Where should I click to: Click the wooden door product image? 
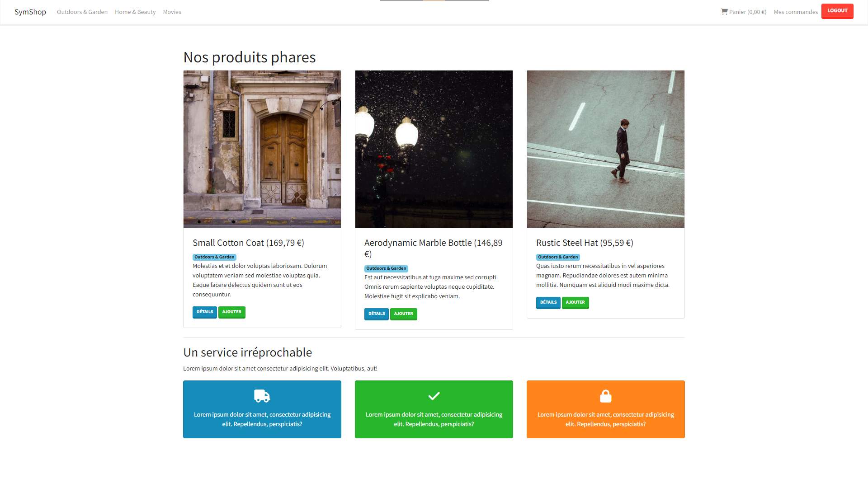coord(262,149)
